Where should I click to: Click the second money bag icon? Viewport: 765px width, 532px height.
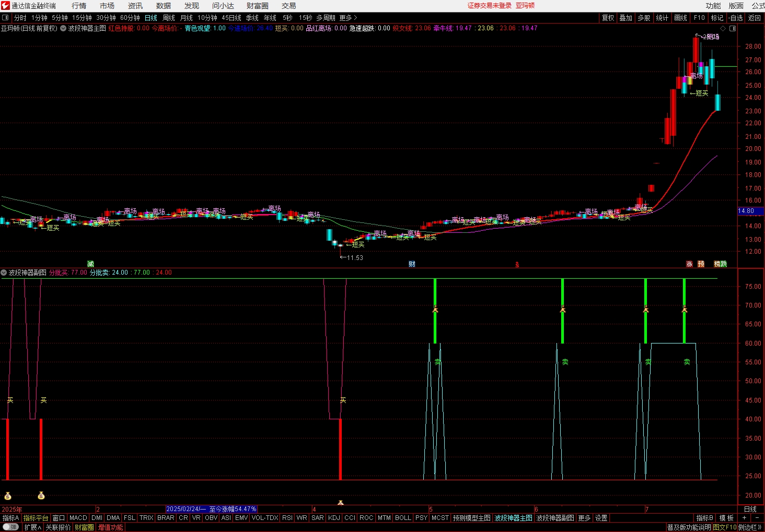pyautogui.click(x=41, y=495)
